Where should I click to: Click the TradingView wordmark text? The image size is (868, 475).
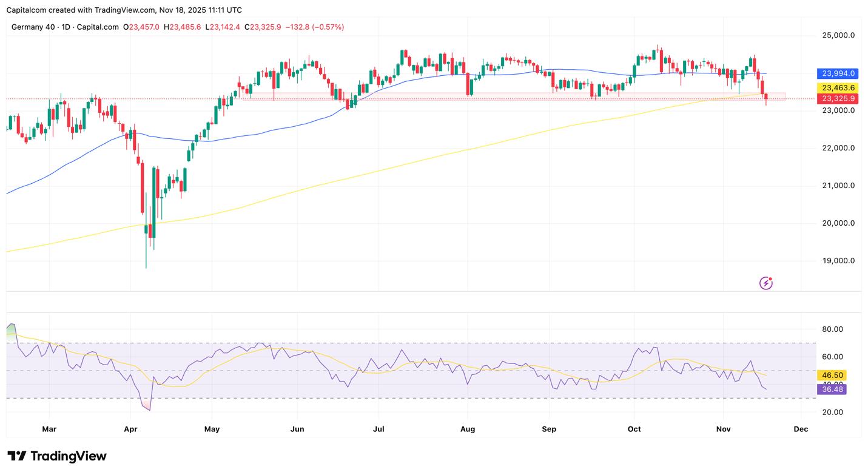[69, 456]
